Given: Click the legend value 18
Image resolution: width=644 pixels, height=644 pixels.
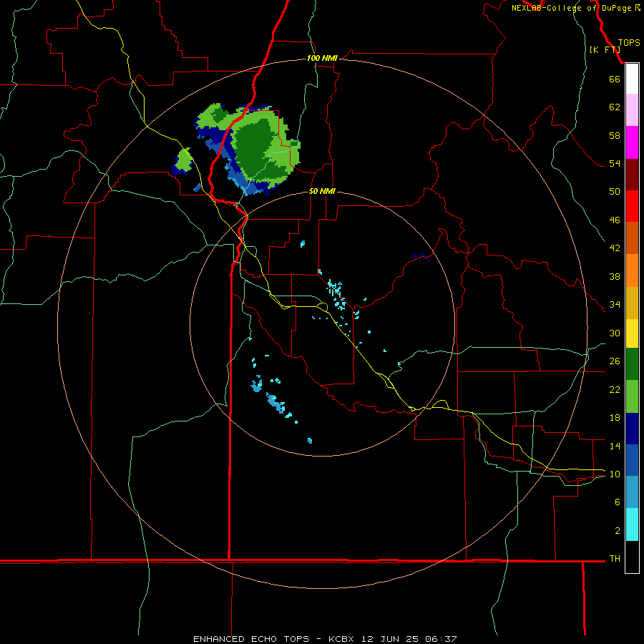Looking at the screenshot, I should click(x=615, y=418).
